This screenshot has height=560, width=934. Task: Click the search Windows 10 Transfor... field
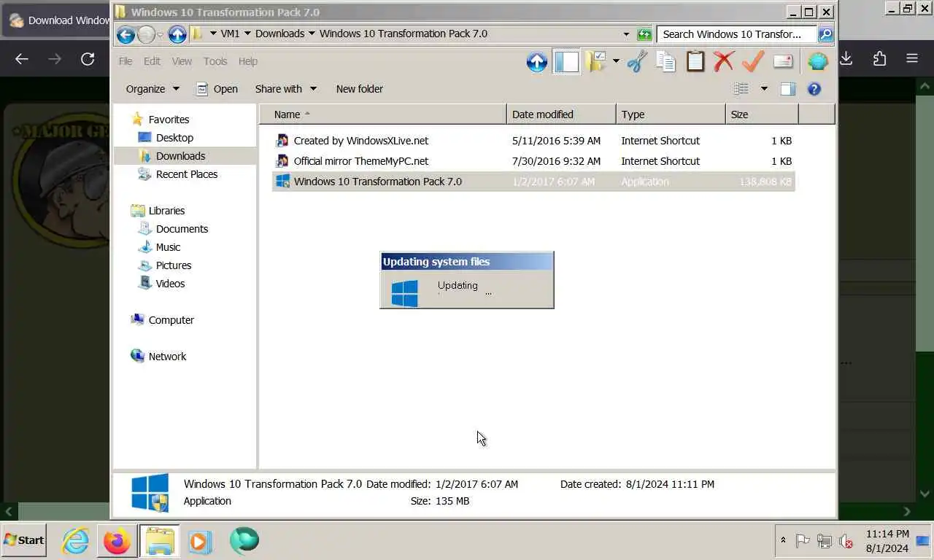pos(736,34)
